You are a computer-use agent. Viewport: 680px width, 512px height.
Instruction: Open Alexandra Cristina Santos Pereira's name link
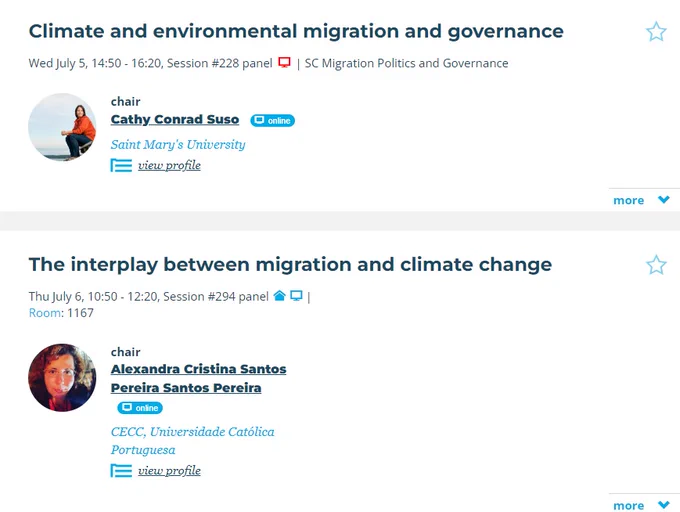198,378
